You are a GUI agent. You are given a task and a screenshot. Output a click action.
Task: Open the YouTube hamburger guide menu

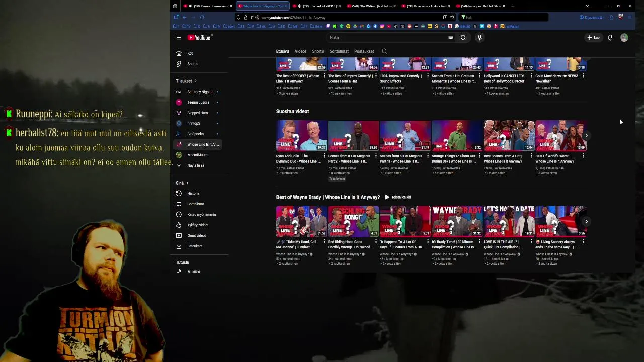(179, 38)
